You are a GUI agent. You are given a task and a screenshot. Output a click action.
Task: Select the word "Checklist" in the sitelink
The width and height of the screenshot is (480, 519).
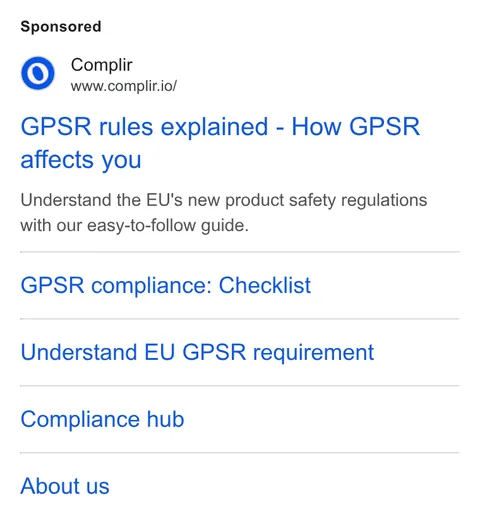point(265,285)
